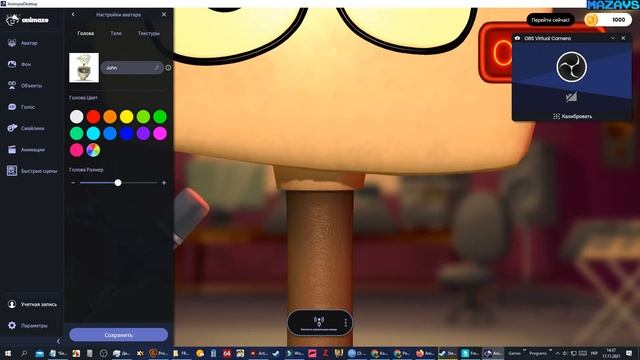Close the avatar settings panel
Viewport: 640px width, 360px height.
(164, 14)
